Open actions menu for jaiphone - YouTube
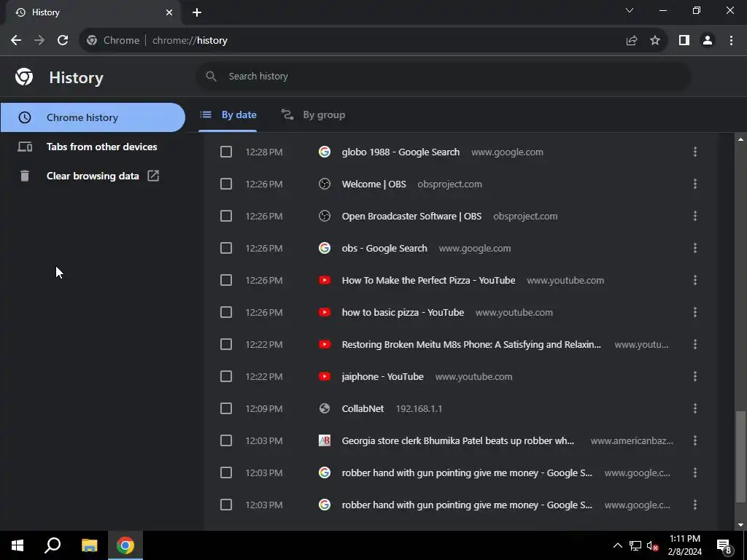The image size is (747, 560). point(695,376)
